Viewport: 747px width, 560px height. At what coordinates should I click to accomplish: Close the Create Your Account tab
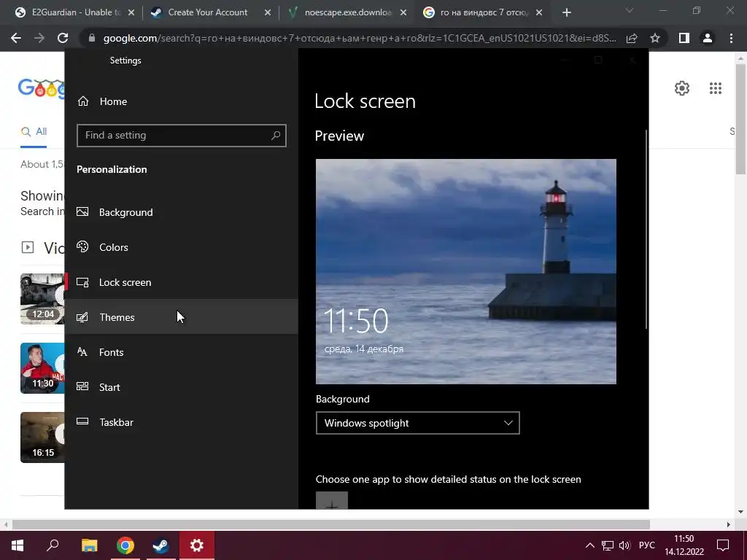click(x=268, y=13)
